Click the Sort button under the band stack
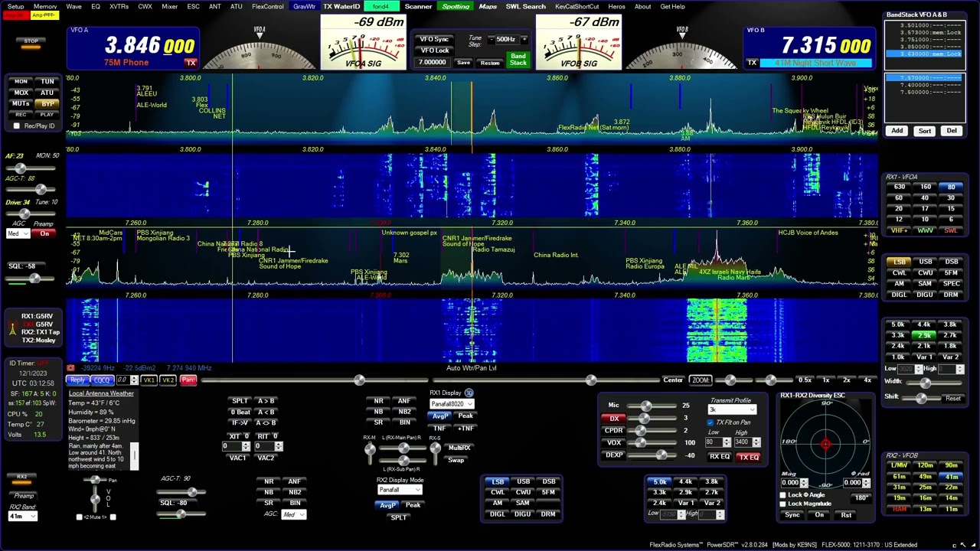 [924, 131]
